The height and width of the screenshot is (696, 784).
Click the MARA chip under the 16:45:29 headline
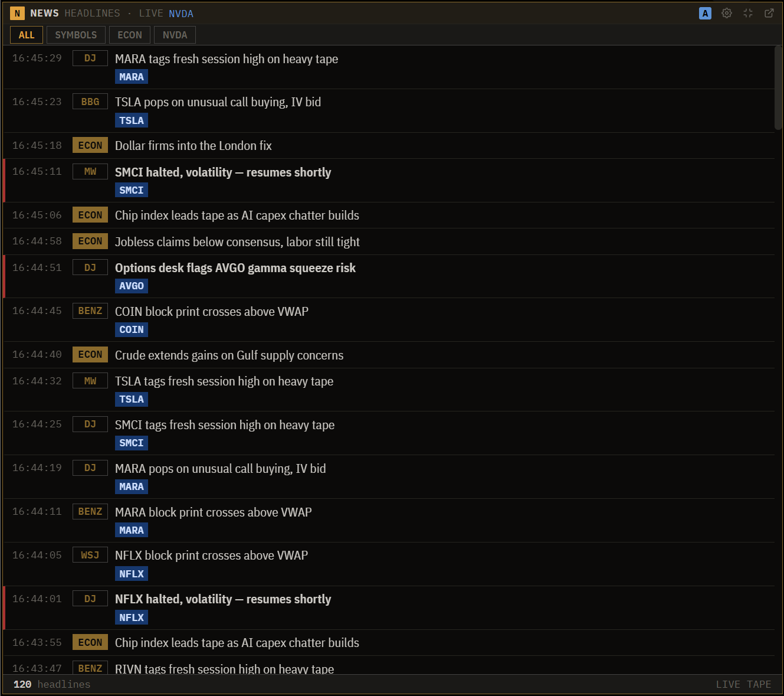[132, 77]
